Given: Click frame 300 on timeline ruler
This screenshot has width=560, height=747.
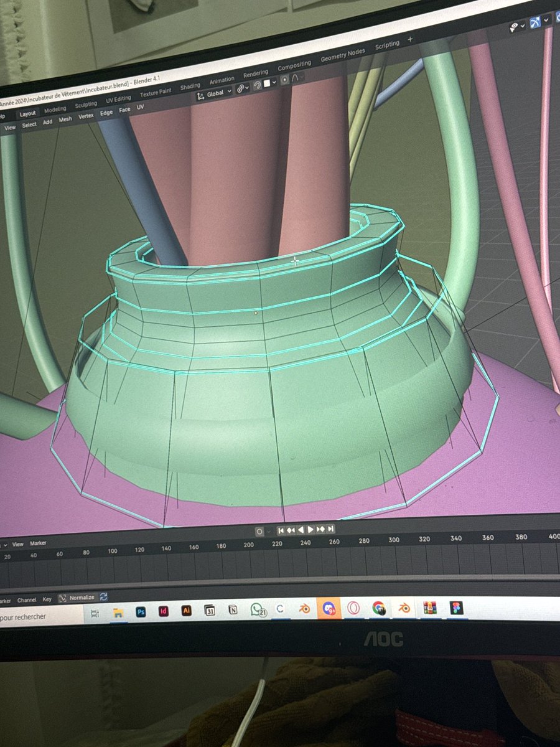Looking at the screenshot, I should point(394,540).
